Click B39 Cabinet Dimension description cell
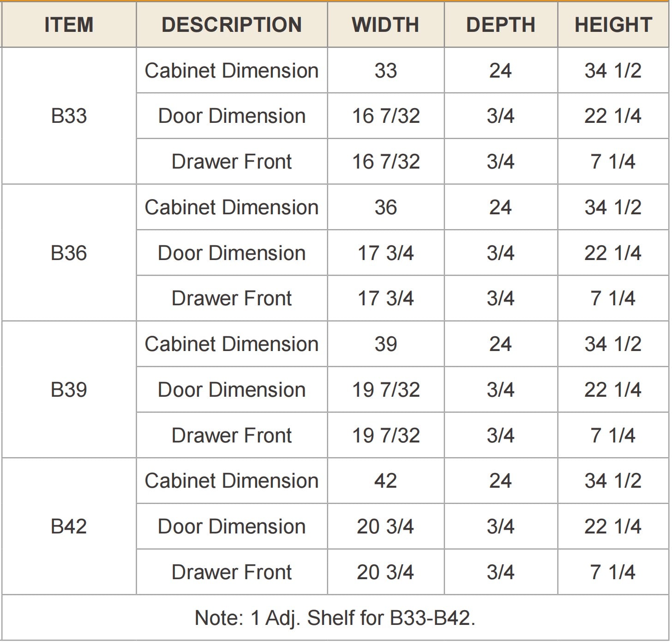The width and height of the screenshot is (672, 642). click(232, 344)
